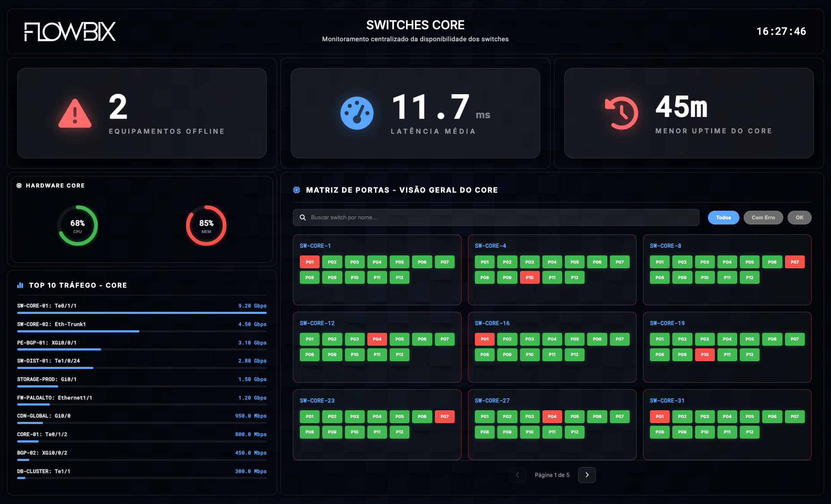831x504 pixels.
Task: Click the SW-CORE-02: Eth-Trunk1 traffic row
Action: tap(142, 326)
